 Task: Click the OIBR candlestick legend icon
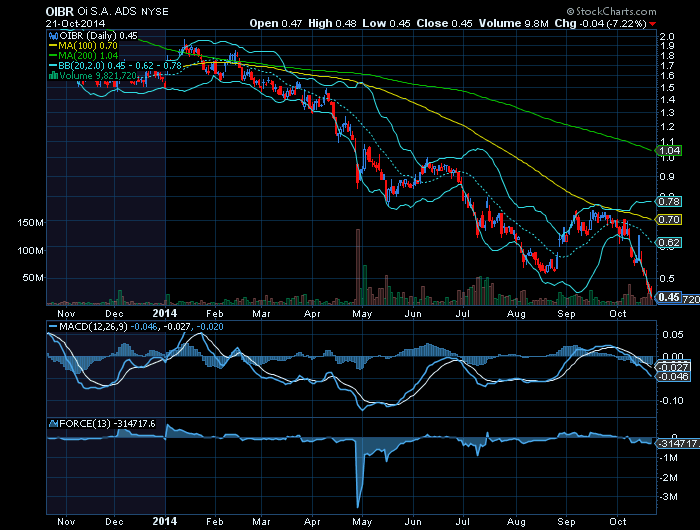tap(52, 36)
